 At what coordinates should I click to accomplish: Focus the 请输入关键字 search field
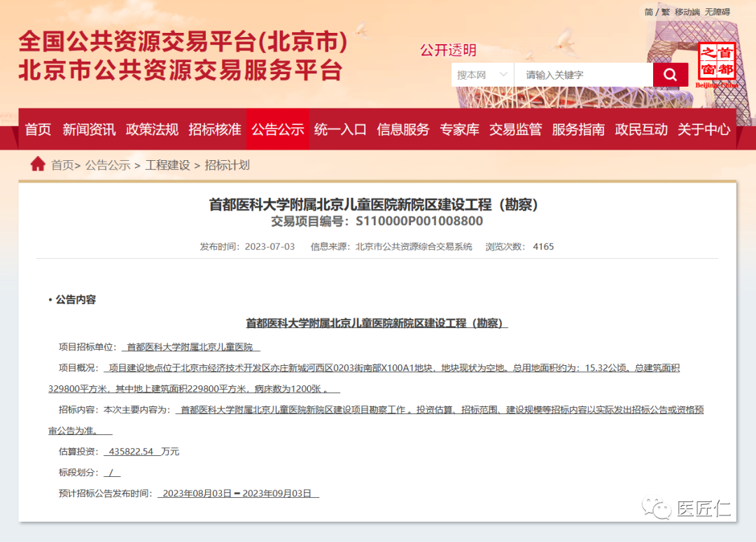point(583,75)
